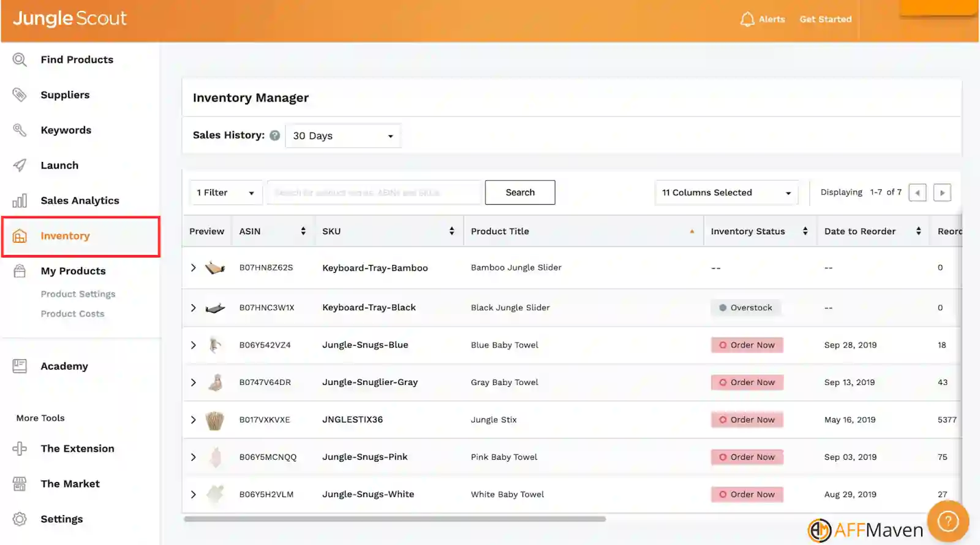Click the Keywords key icon

[20, 130]
